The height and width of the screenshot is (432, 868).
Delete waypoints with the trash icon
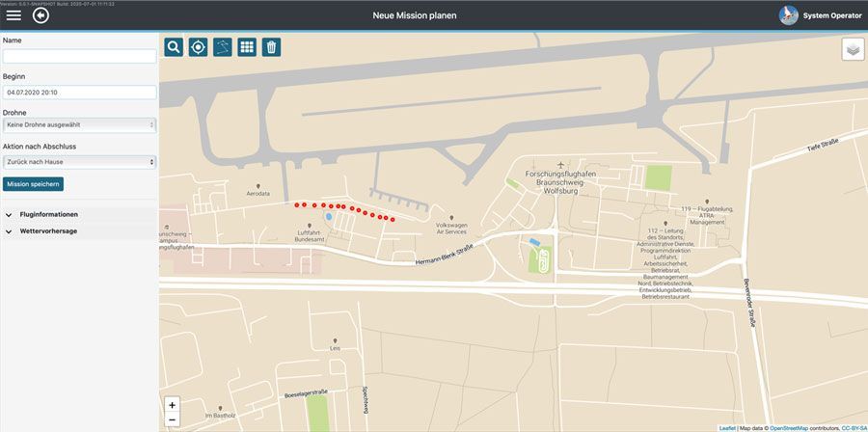[271, 47]
